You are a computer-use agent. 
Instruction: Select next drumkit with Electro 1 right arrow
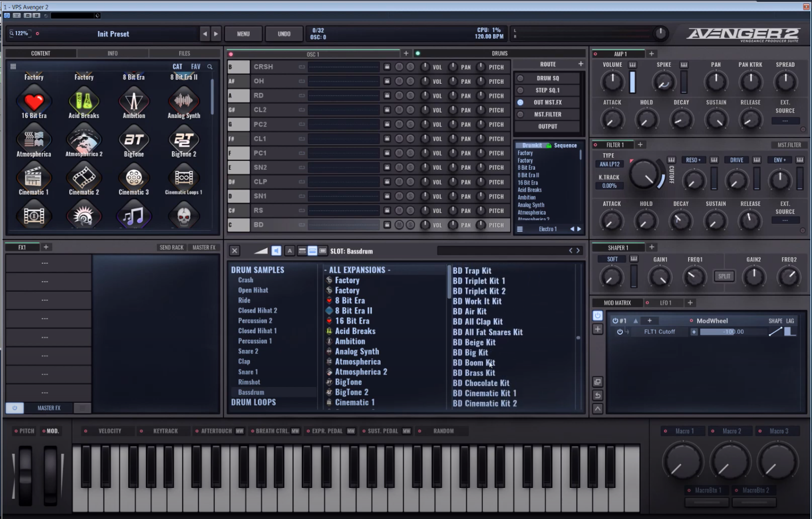pos(579,229)
